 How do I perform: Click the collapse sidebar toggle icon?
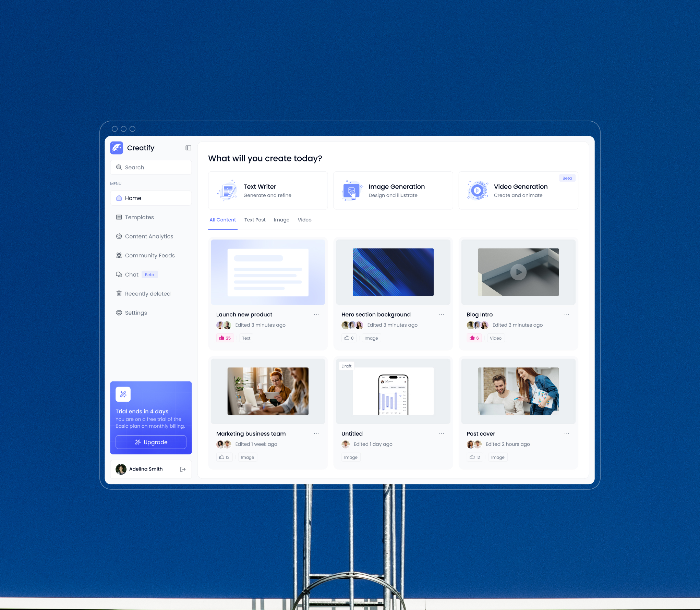pos(189,148)
